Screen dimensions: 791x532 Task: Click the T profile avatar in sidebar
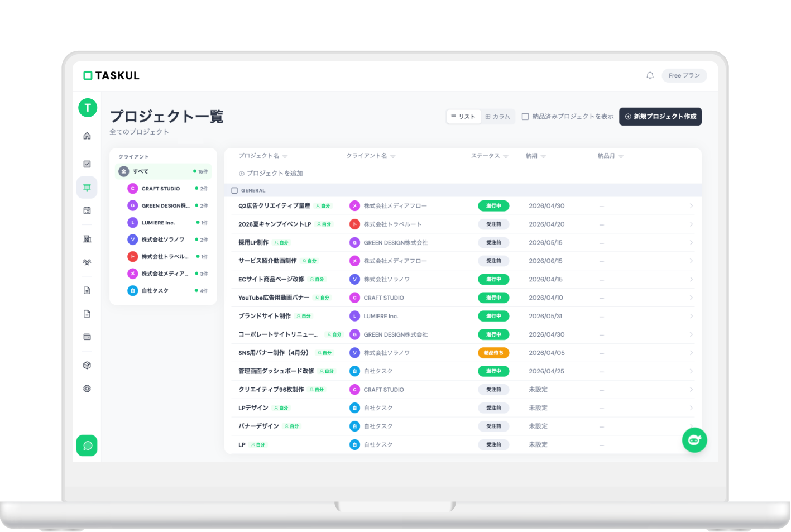click(x=88, y=107)
